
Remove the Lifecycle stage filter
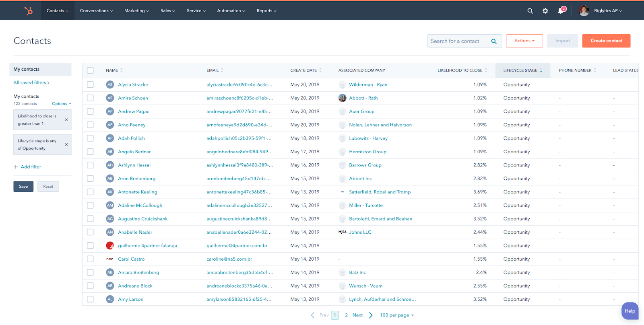click(x=66, y=145)
